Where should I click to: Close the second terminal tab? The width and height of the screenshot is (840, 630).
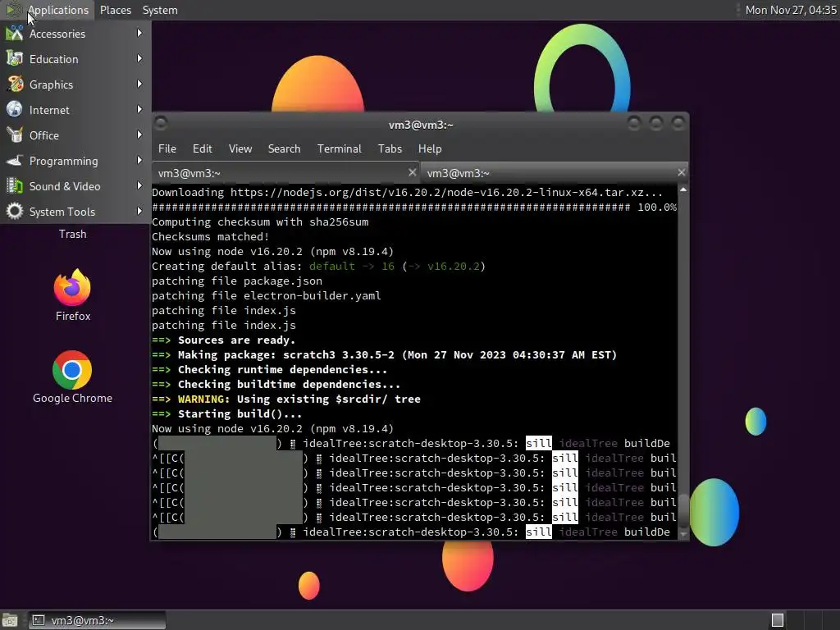pyautogui.click(x=681, y=172)
